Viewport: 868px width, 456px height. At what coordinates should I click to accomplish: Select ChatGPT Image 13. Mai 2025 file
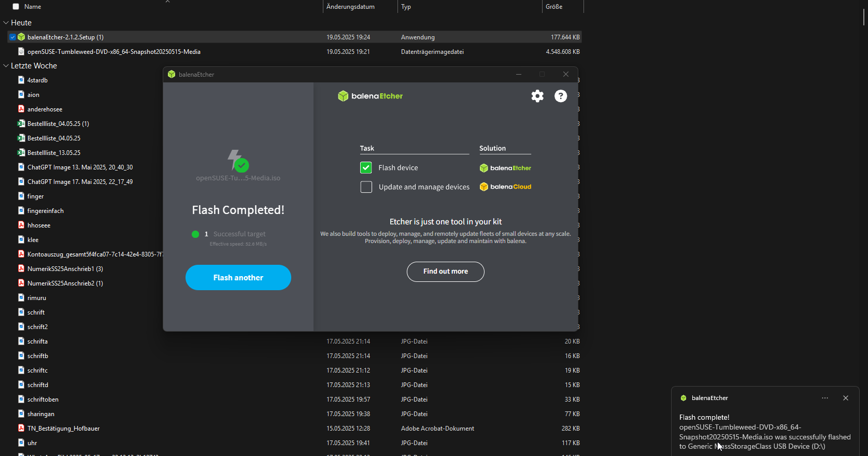(x=80, y=167)
